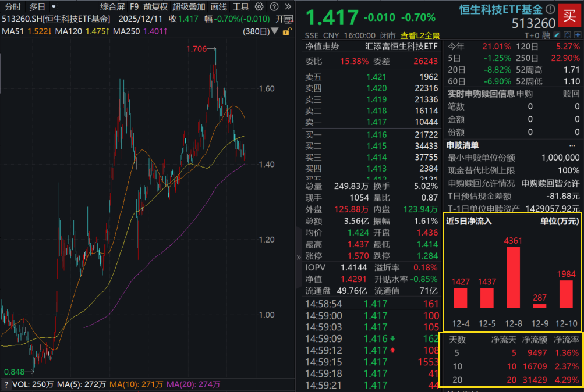The image size is (584, 392).
Task: Open the 画线 drawing tools menu
Action: [x=218, y=7]
